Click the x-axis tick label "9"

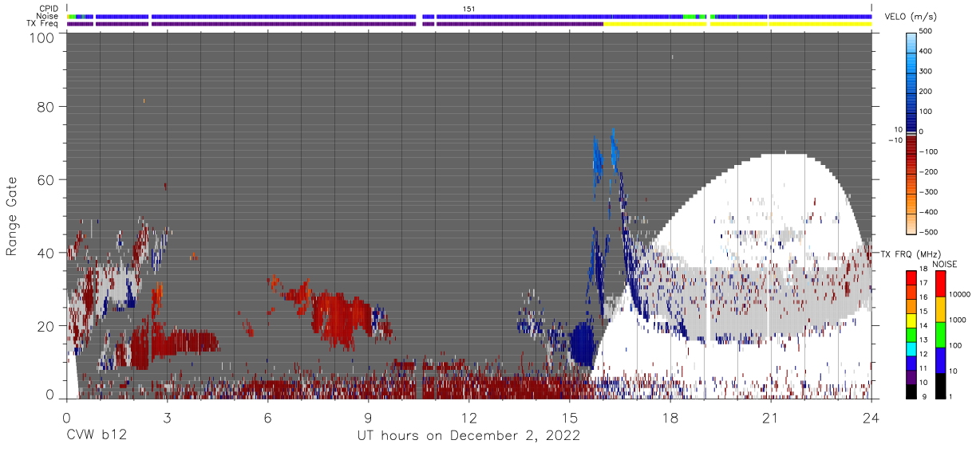pos(368,419)
